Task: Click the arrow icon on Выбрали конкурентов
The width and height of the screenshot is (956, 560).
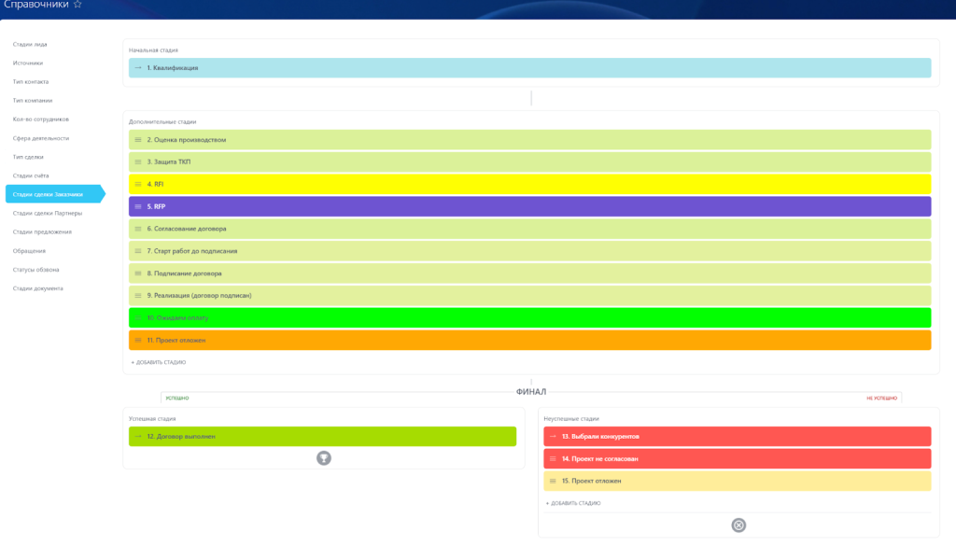Action: pyautogui.click(x=553, y=437)
